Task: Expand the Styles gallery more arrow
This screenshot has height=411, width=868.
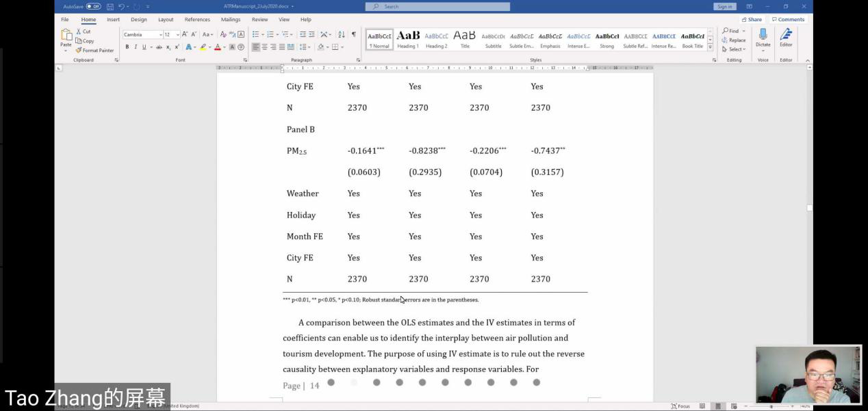Action: (710, 48)
